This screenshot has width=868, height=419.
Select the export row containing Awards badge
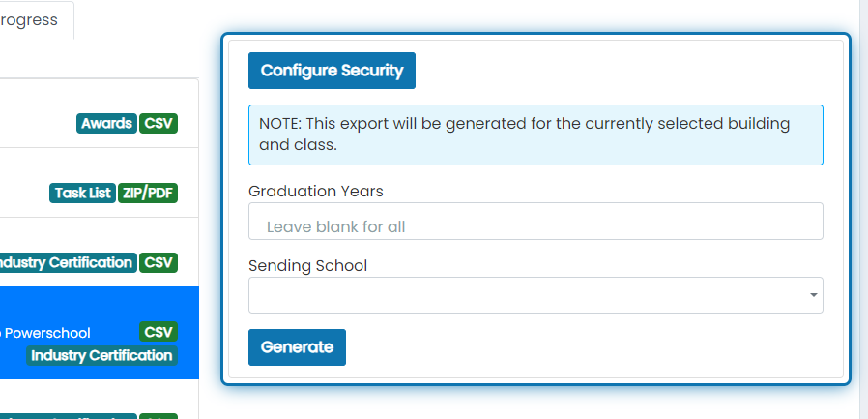pyautogui.click(x=100, y=113)
